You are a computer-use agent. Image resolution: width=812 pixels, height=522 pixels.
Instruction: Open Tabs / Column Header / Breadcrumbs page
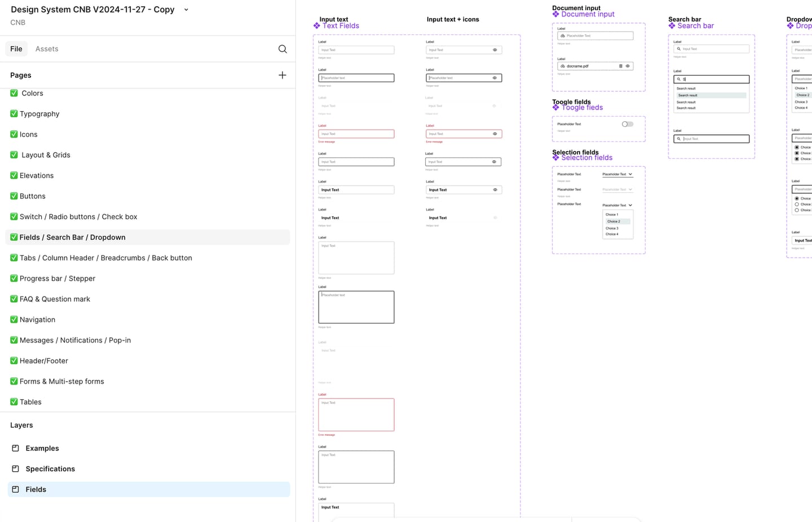(x=148, y=258)
